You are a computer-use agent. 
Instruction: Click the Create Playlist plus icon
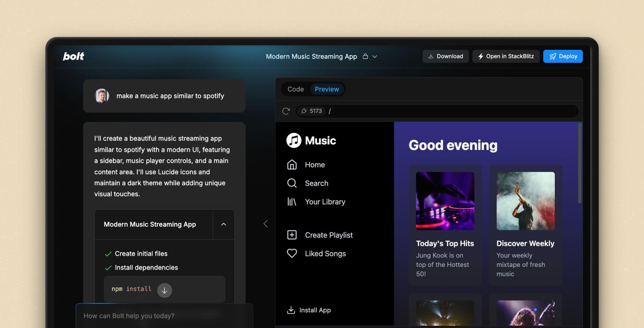292,235
